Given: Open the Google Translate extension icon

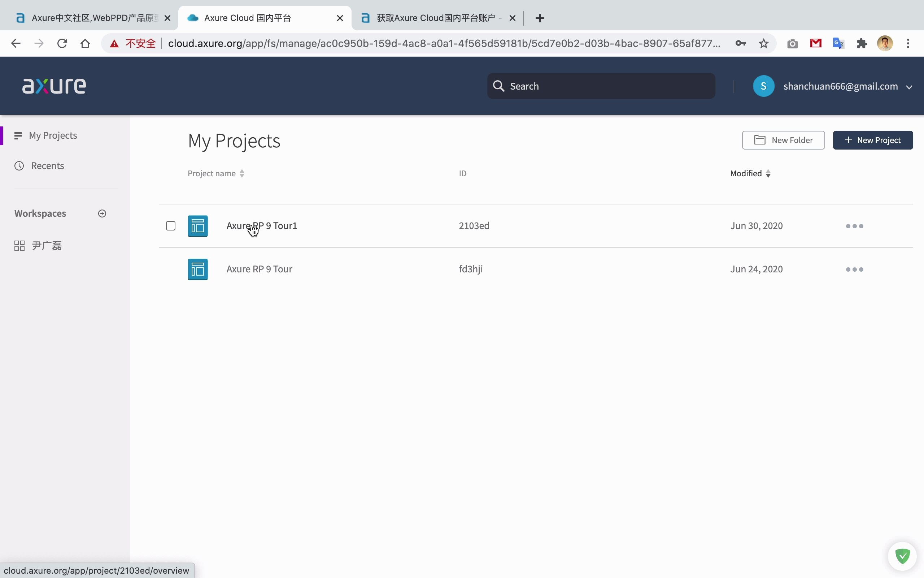Looking at the screenshot, I should click(x=838, y=43).
